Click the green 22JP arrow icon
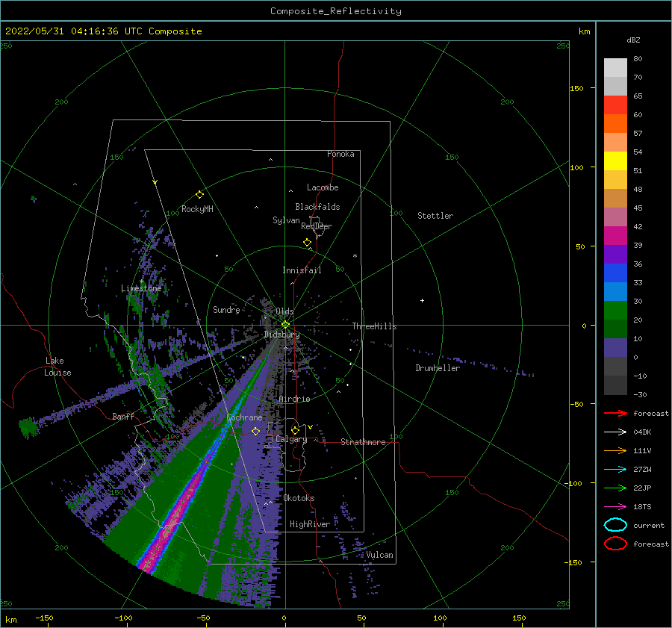Screen dimensions: 672x628 (x=615, y=488)
